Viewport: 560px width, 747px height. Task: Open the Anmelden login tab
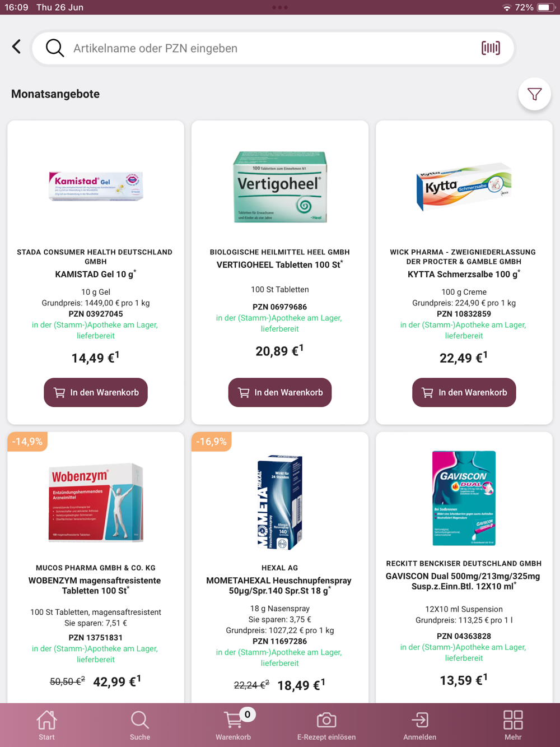click(420, 725)
